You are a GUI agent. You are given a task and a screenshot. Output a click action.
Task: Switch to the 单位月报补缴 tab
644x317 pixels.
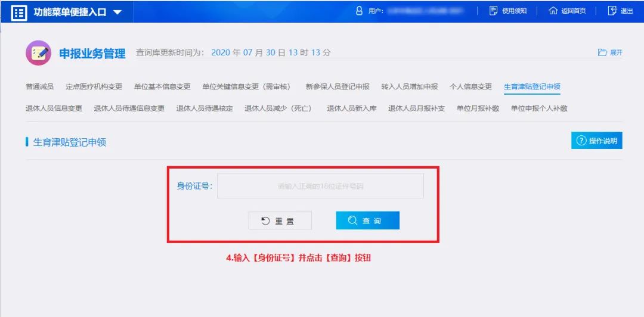478,108
